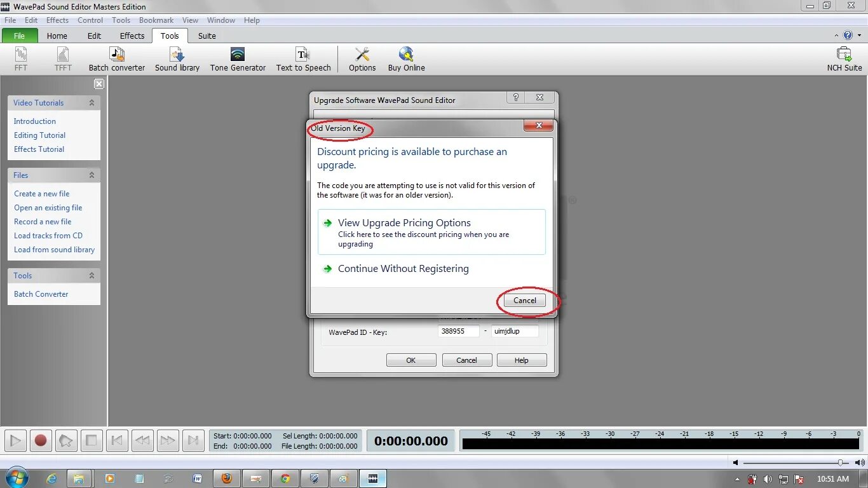The image size is (868, 488).
Task: Open the NCH Suite
Action: (844, 58)
